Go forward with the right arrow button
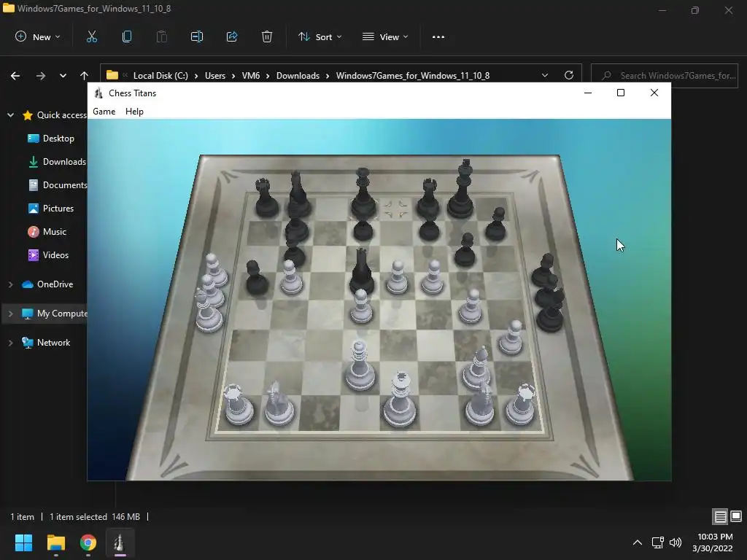Screen dimensions: 747x560 point(41,76)
